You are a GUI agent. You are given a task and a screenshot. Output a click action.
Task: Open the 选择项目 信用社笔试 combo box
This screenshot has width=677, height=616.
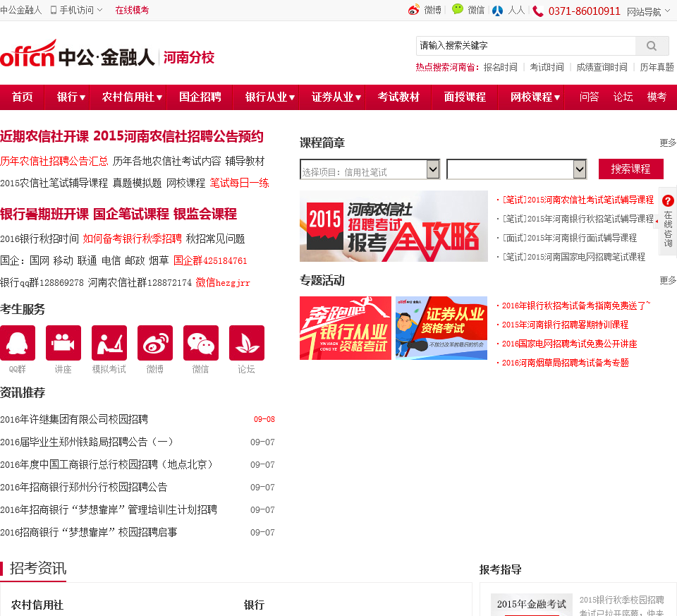click(370, 169)
